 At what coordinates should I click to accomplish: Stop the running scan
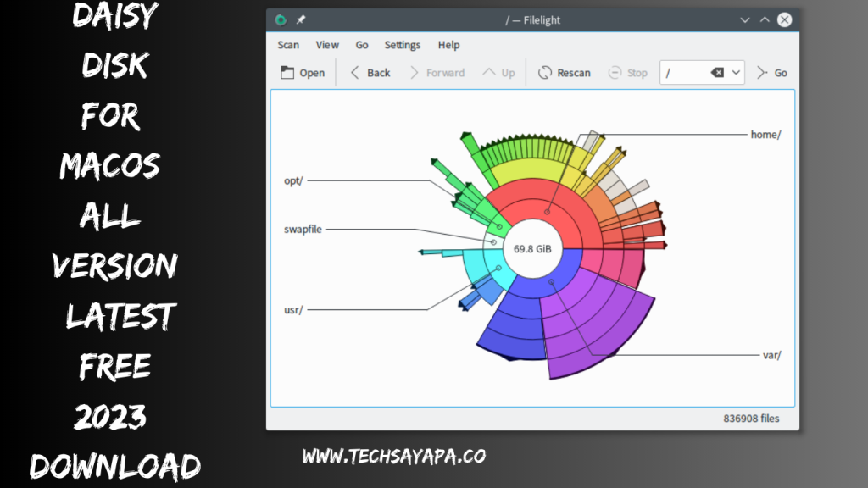pos(628,73)
